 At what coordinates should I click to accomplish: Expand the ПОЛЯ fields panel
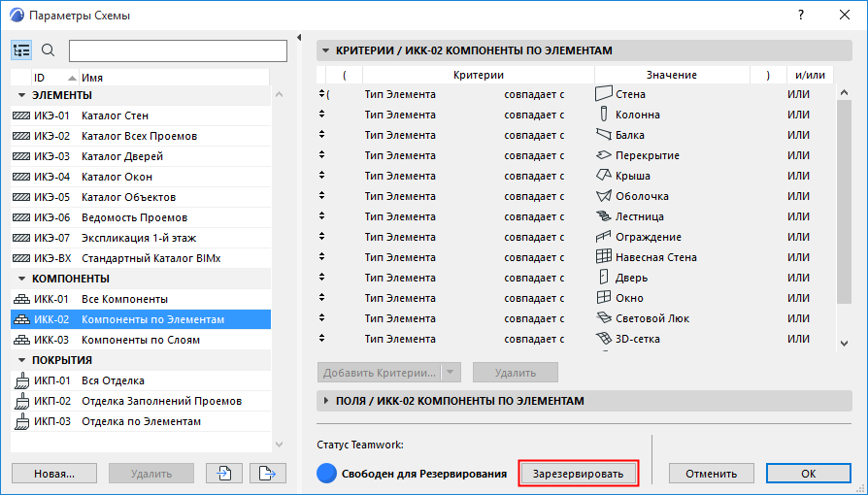325,400
